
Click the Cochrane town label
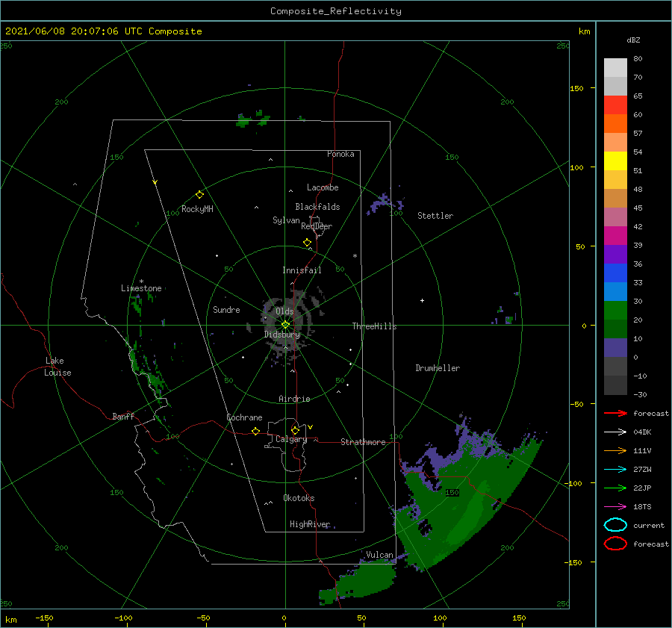tap(244, 417)
